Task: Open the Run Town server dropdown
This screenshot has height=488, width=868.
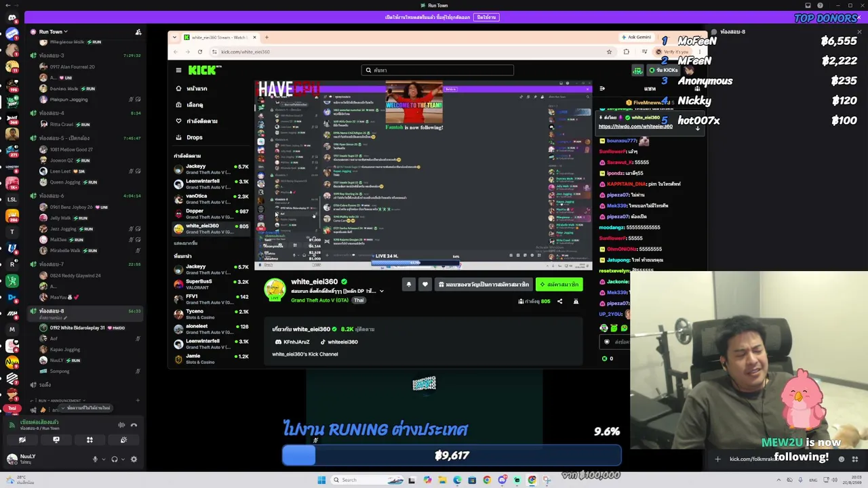Action: [x=53, y=32]
